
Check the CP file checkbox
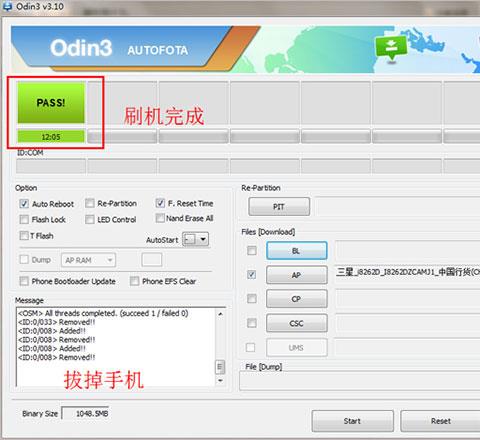pos(252,299)
